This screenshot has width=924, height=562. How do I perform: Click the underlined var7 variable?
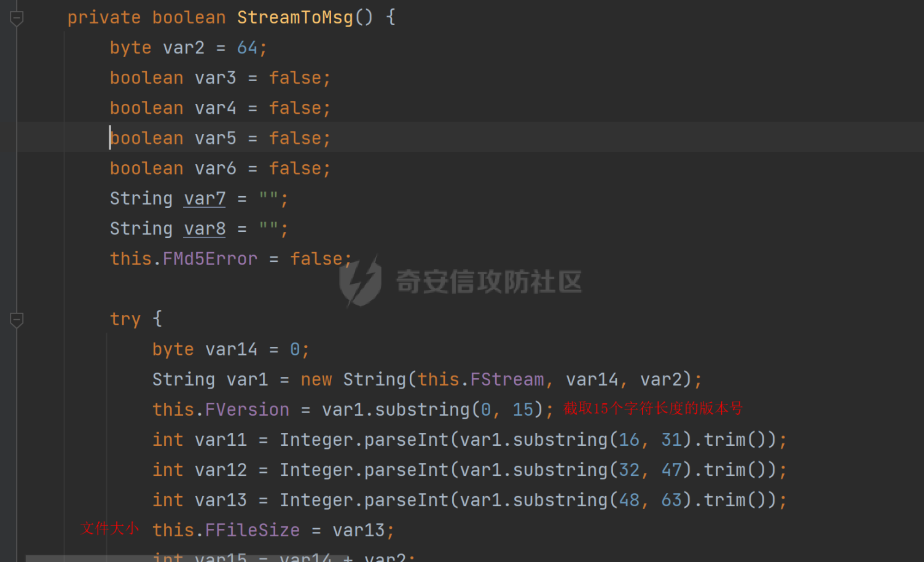(x=205, y=199)
